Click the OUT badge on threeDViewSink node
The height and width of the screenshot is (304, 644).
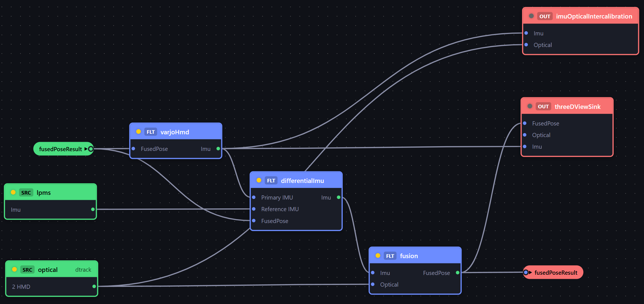pos(543,106)
